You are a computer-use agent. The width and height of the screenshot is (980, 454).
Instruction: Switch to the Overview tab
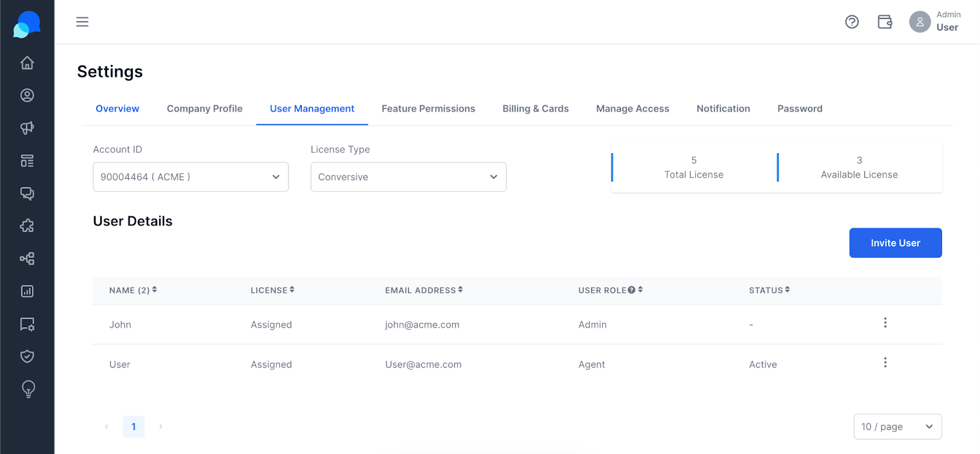pyautogui.click(x=117, y=108)
